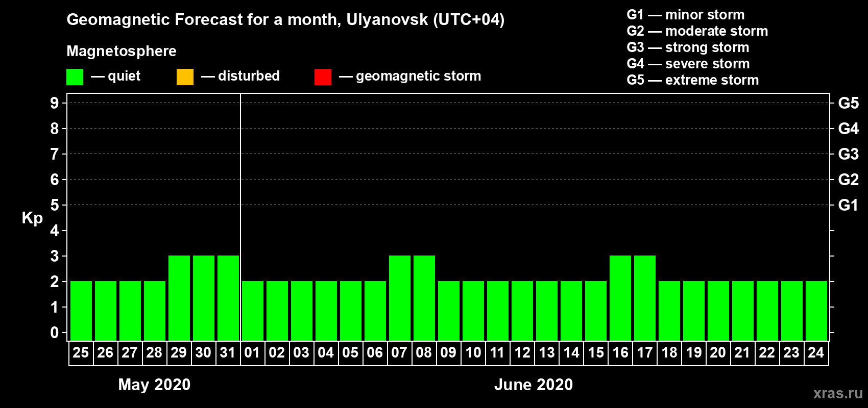Click the bar for May 25

pyautogui.click(x=81, y=311)
